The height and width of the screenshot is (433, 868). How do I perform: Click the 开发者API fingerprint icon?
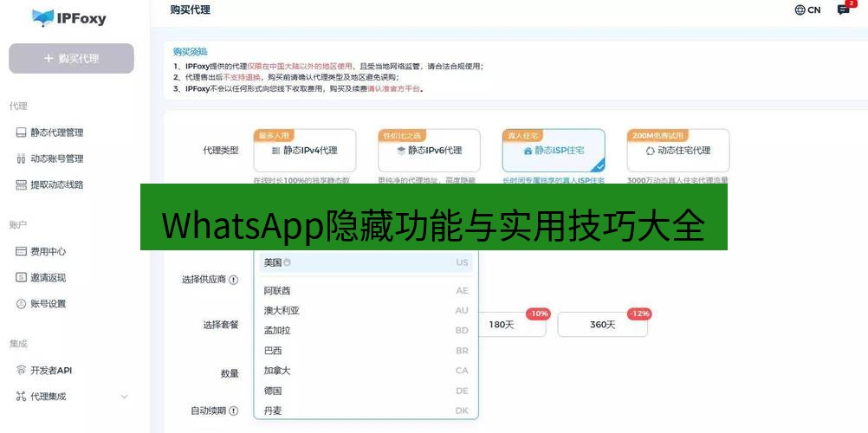(x=21, y=371)
